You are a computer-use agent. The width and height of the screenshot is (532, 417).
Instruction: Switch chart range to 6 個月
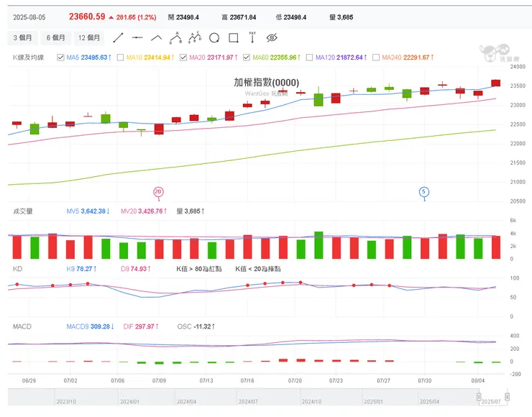(55, 37)
